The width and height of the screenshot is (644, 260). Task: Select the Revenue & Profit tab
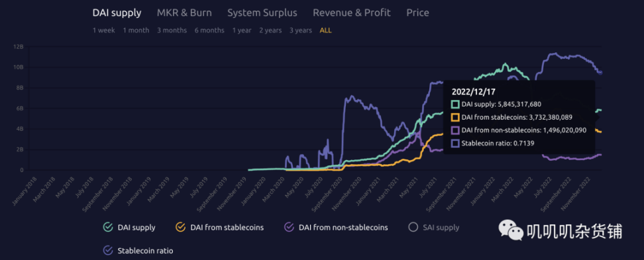coord(352,13)
